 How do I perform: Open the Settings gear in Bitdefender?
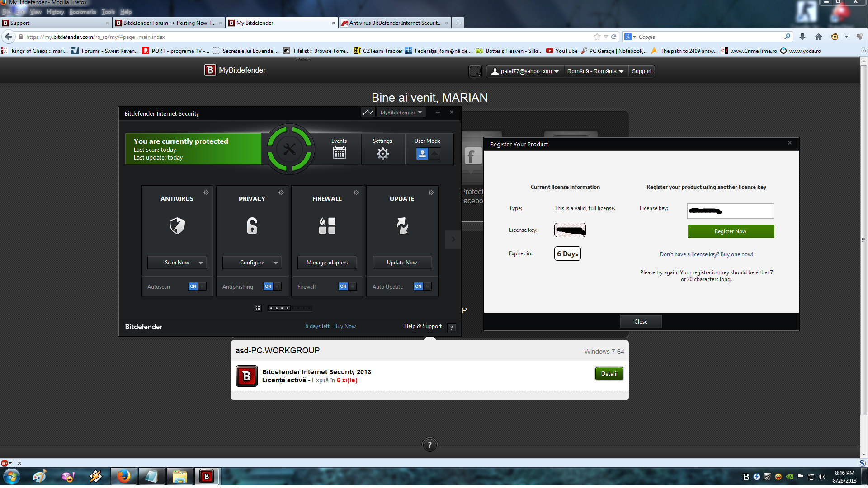click(382, 154)
